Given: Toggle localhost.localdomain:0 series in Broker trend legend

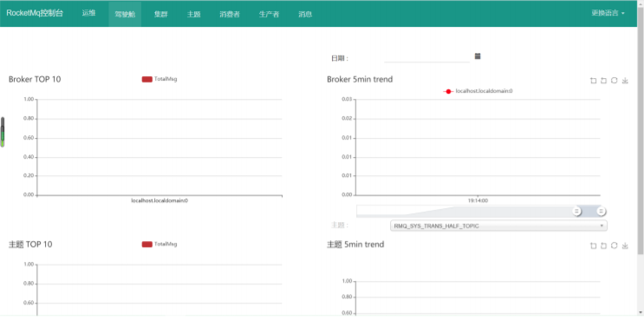Looking at the screenshot, I should coord(478,91).
